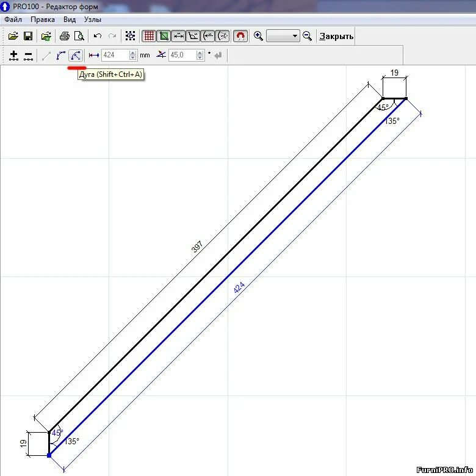
Task: Select the blue 424 diagonal segment
Action: point(228,277)
